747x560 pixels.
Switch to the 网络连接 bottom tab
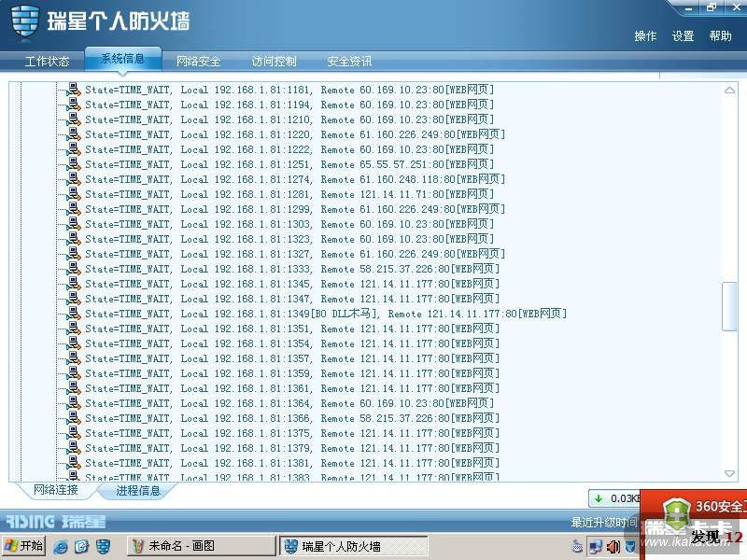point(56,490)
